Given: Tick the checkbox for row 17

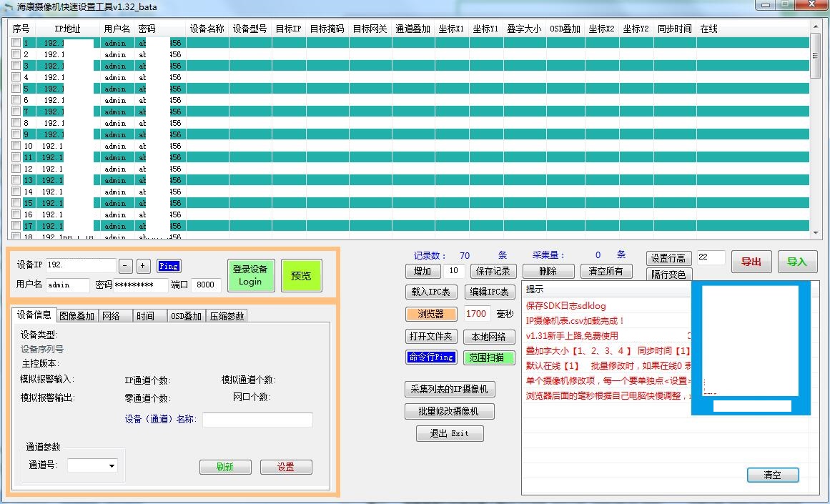Looking at the screenshot, I should click(16, 226).
